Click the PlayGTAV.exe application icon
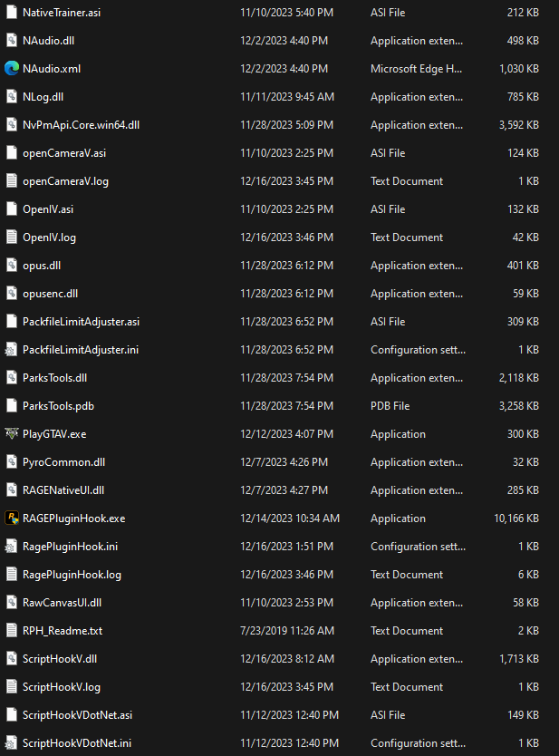 (x=12, y=434)
